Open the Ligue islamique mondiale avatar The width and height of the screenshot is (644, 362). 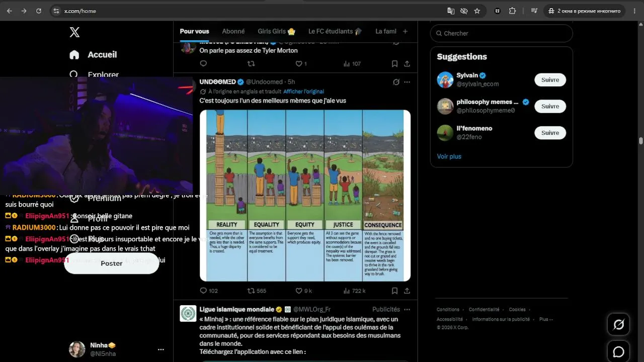[x=188, y=313]
